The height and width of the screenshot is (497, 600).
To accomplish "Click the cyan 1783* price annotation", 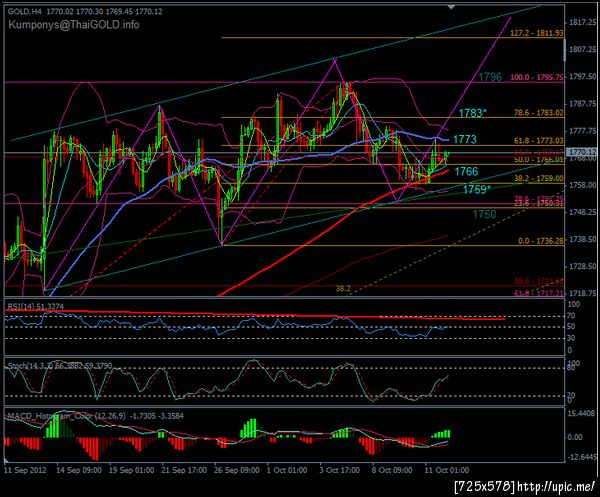I will (473, 113).
